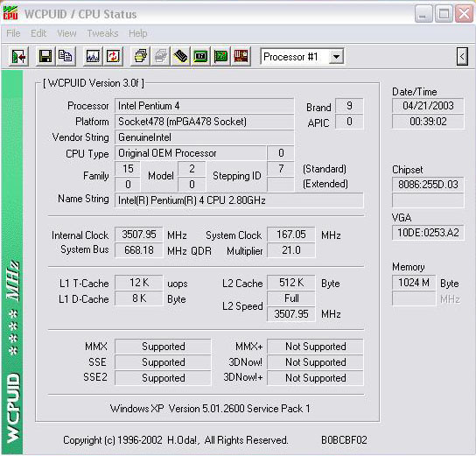
Task: Click the time field 00:39:02
Action: coord(428,122)
